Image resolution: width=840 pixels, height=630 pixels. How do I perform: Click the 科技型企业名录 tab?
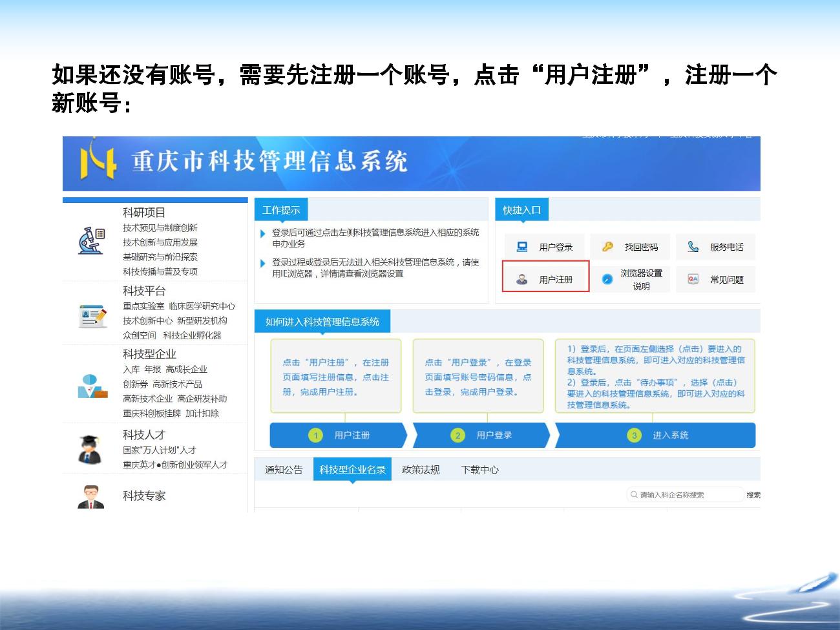352,470
